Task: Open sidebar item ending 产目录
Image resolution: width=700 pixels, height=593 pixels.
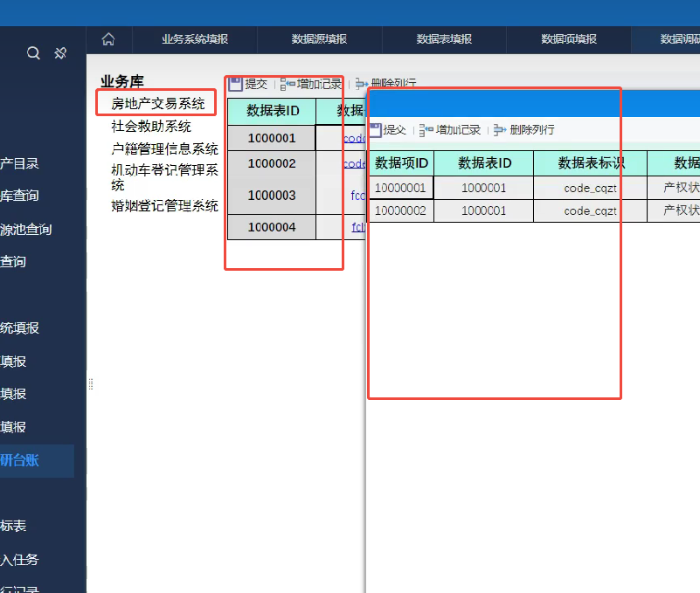Action: pos(19,163)
